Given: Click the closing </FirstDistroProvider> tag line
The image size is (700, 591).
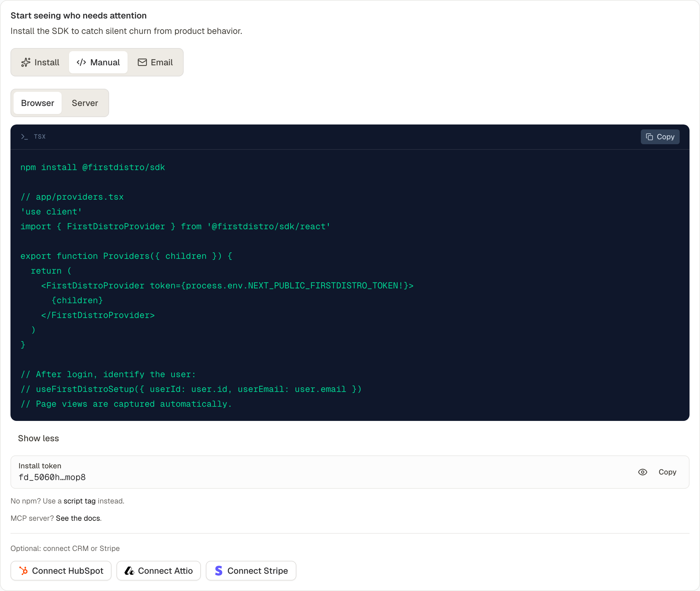Looking at the screenshot, I should [x=98, y=315].
